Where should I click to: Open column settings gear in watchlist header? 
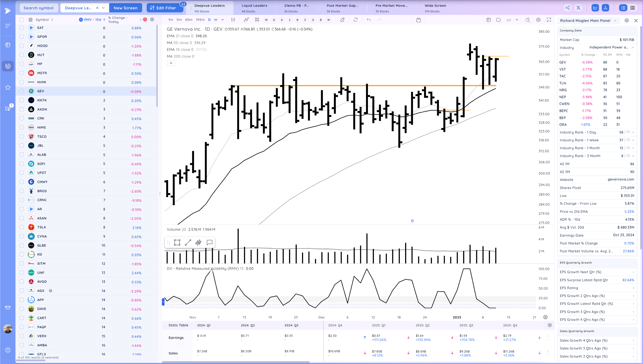coord(152,19)
